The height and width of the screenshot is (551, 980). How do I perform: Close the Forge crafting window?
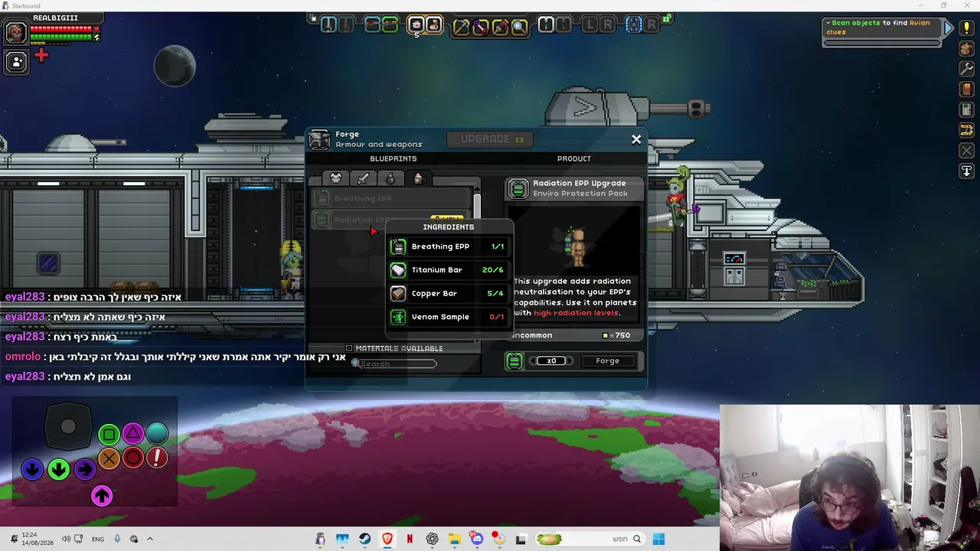click(x=636, y=139)
